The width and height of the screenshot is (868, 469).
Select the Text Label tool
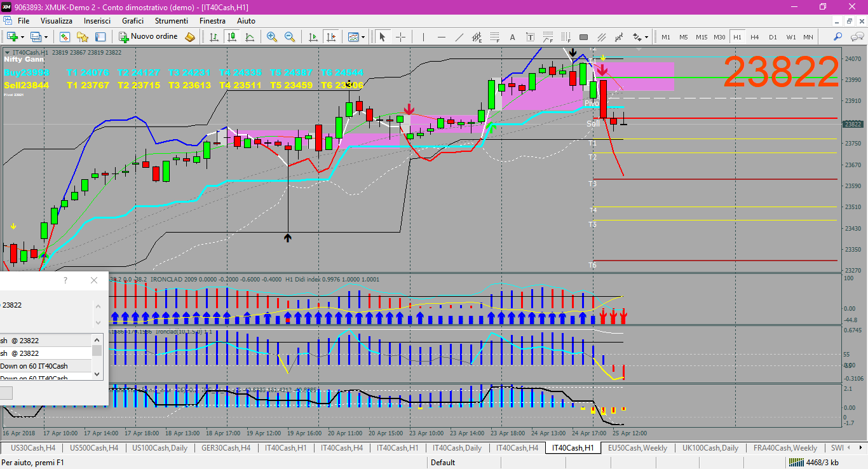click(x=530, y=37)
